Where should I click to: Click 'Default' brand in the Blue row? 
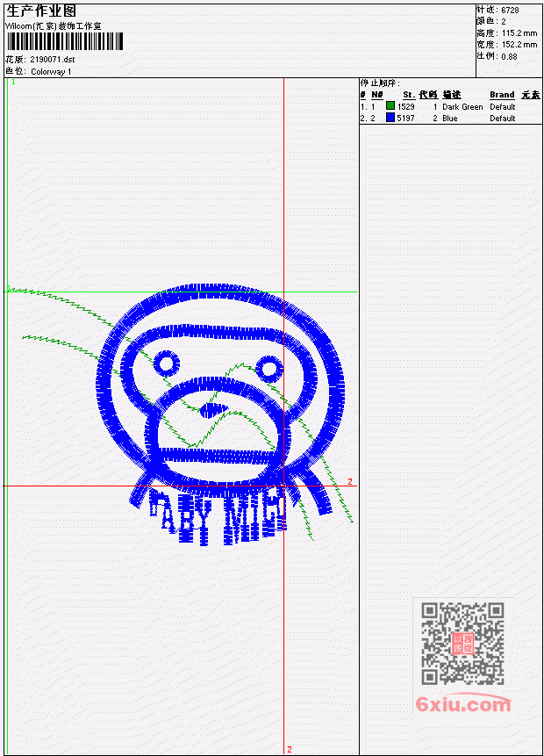click(503, 119)
